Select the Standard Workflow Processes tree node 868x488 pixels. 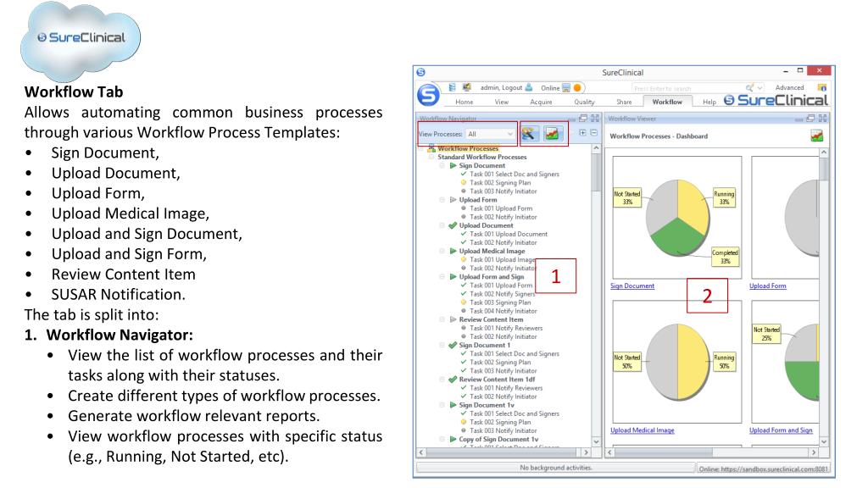click(x=482, y=157)
